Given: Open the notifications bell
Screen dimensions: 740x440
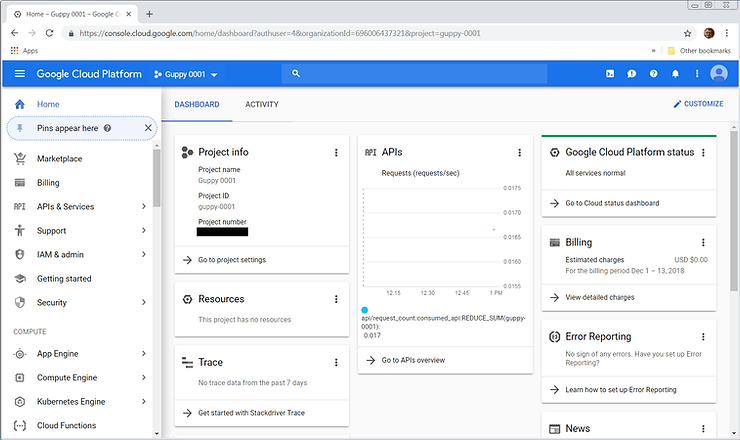Looking at the screenshot, I should 675,74.
